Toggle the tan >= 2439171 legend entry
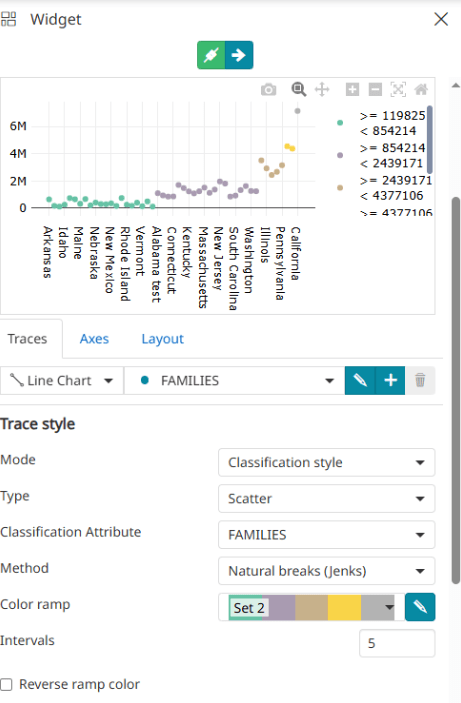This screenshot has height=703, width=461. point(383,188)
